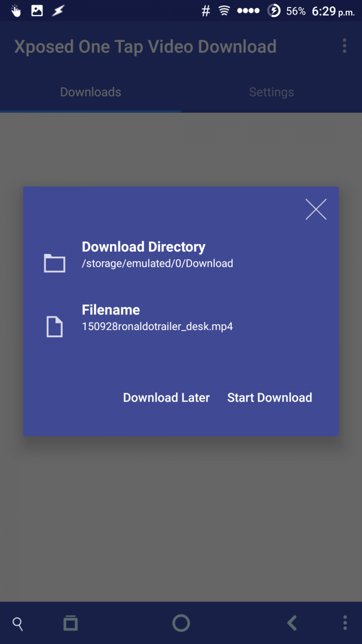Choose Download Later
This screenshot has height=644, width=362.
[166, 398]
